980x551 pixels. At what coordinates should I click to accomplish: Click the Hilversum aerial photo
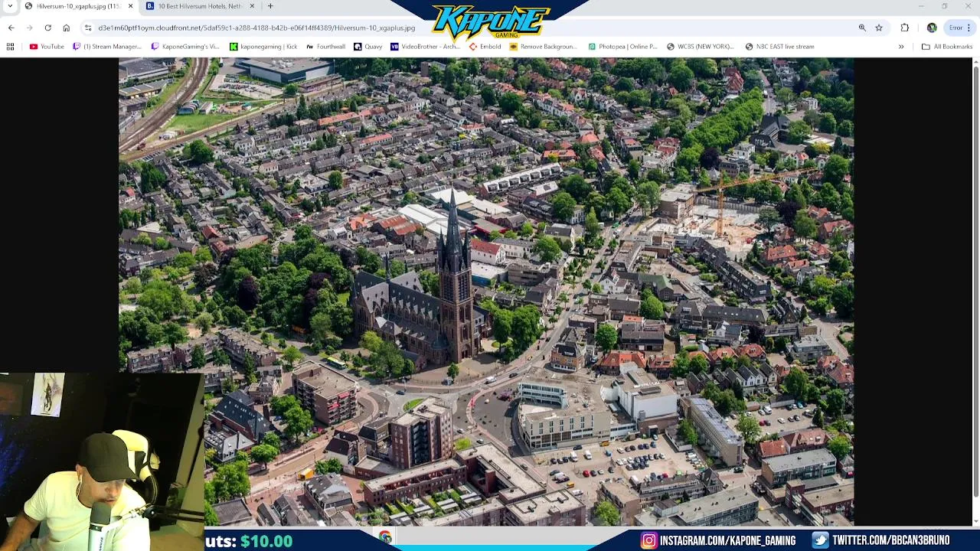point(486,292)
